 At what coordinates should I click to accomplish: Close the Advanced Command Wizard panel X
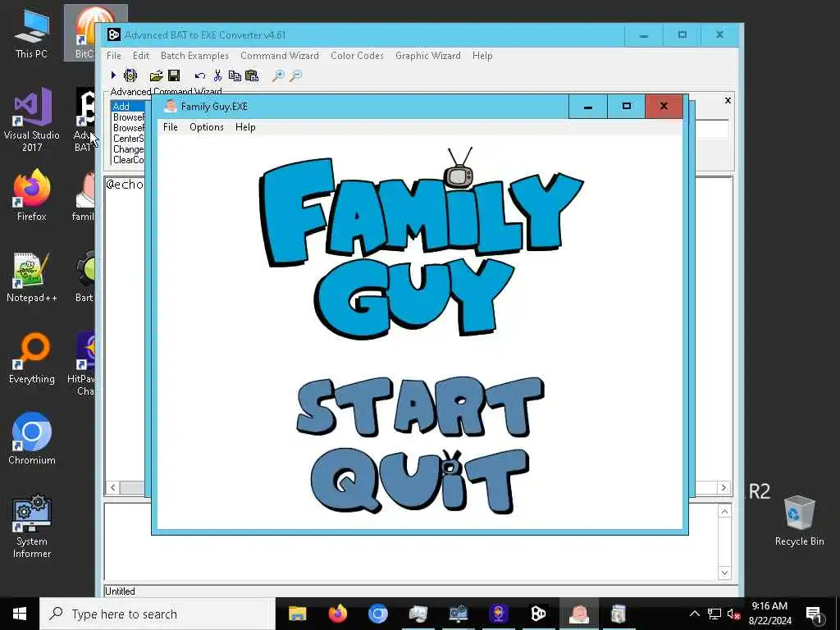tap(728, 100)
